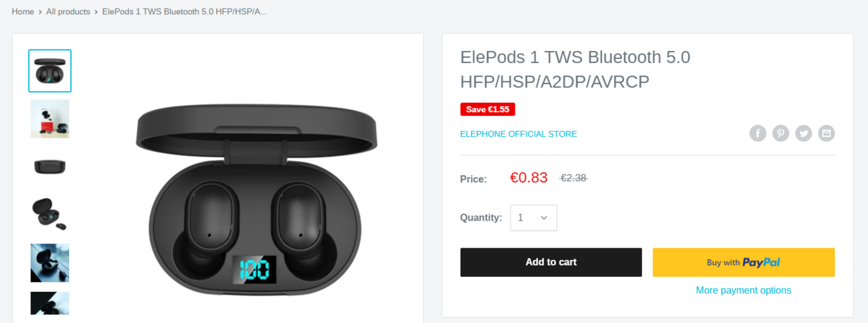Share product on Twitter icon
868x323 pixels.
804,133
